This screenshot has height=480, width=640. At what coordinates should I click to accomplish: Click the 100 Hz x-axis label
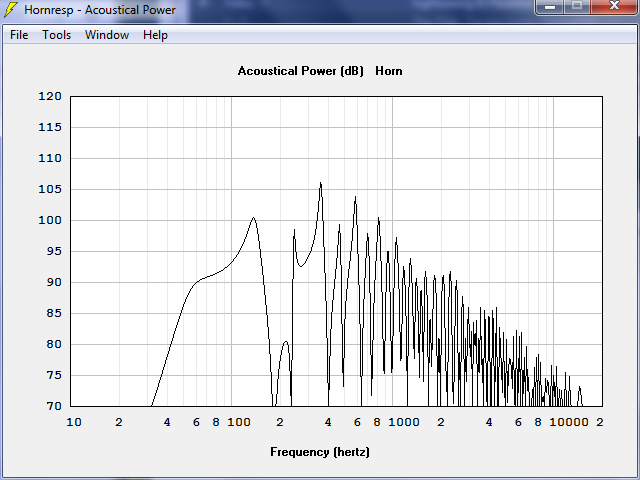pyautogui.click(x=239, y=422)
